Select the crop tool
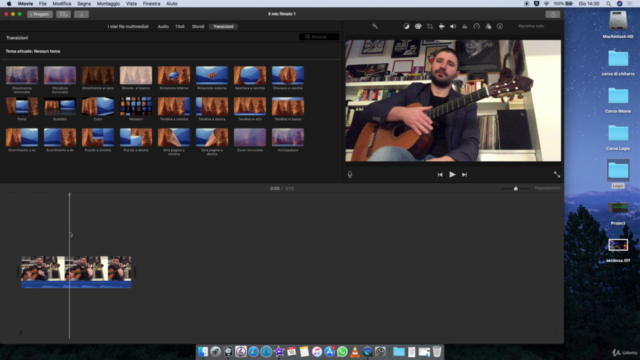This screenshot has width=640, height=360. 430,26
